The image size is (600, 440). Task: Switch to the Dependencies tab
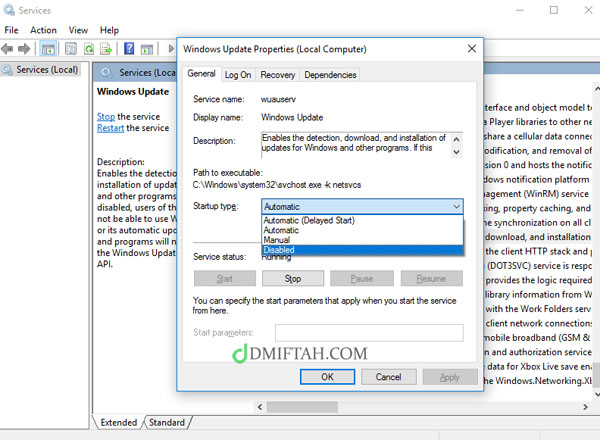330,75
